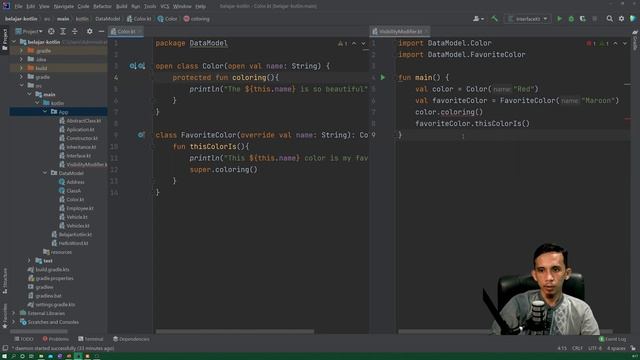This screenshot has height=360, width=640.
Task: Click coloring breadcrumb in navigation bar
Action: coord(197,19)
